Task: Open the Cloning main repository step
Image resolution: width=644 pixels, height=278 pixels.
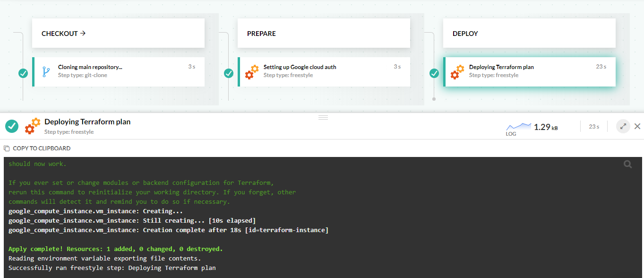Action: click(x=118, y=72)
